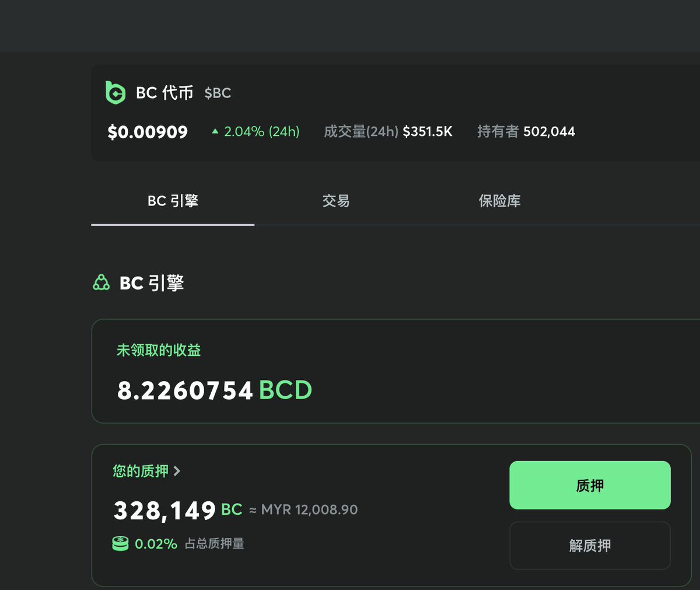Screen dimensions: 700x590
Task: Click the green coin stack icon
Action: coord(120,543)
